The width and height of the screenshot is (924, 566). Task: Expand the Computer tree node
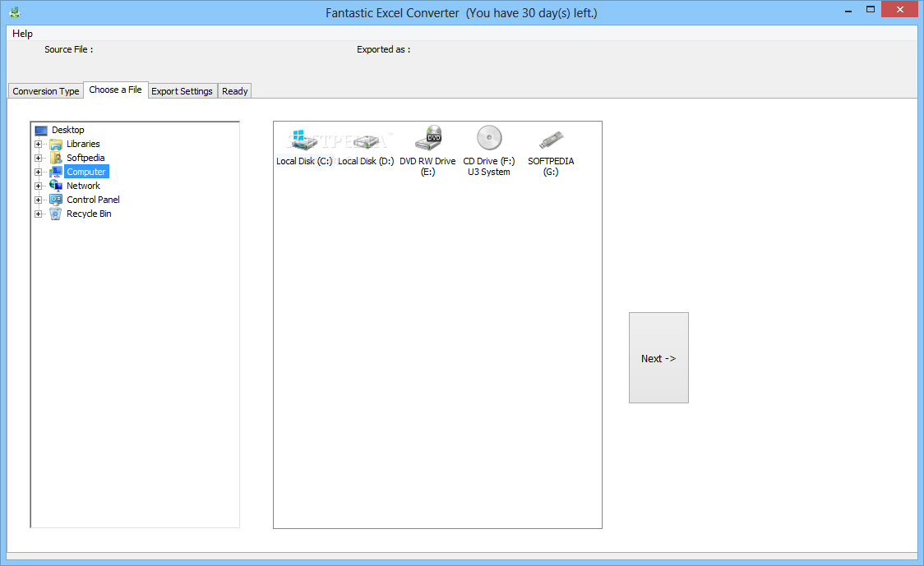39,172
